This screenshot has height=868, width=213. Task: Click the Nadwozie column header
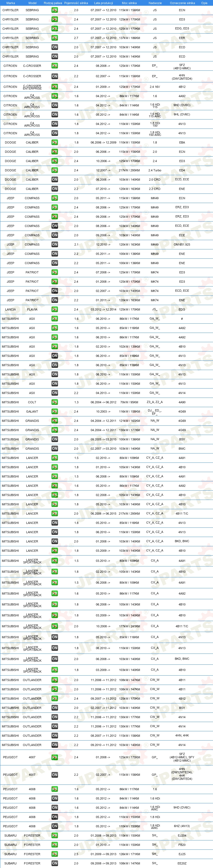(x=155, y=3)
